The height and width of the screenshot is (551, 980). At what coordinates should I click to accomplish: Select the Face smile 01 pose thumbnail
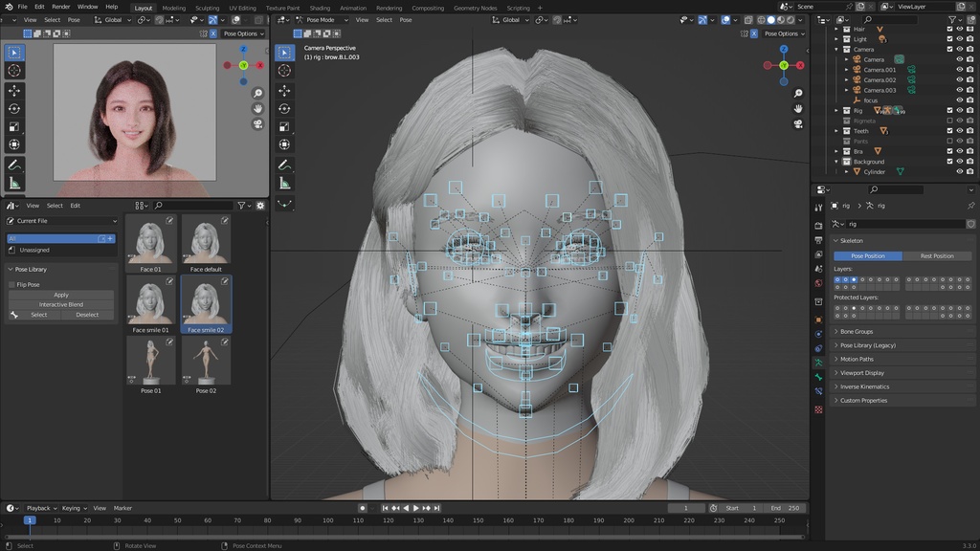point(149,301)
